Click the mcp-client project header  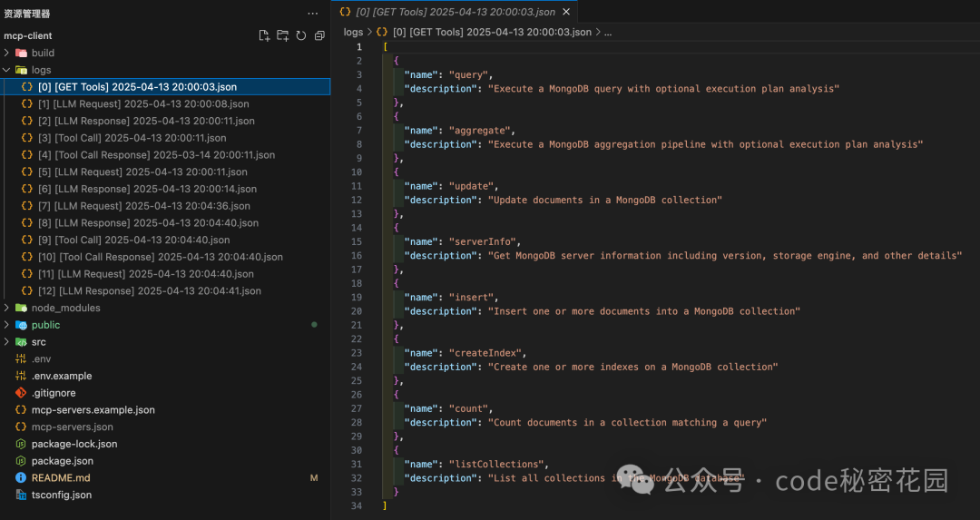point(28,35)
